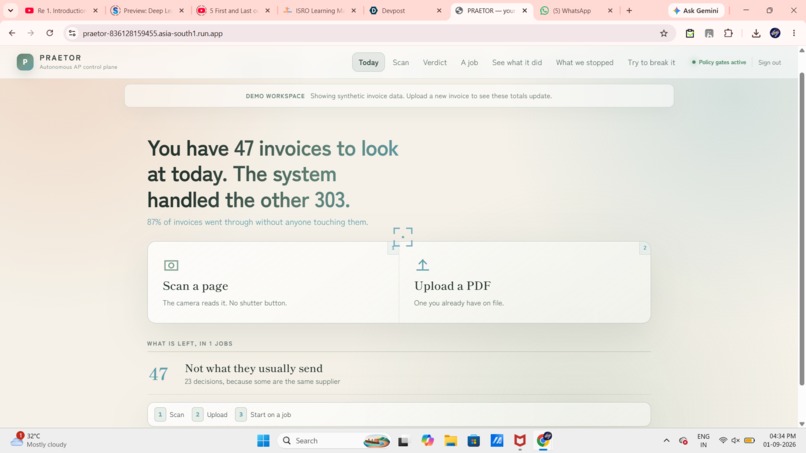Click shortcut 2 Upload in bottom bar
The width and height of the screenshot is (806, 453).
(210, 414)
